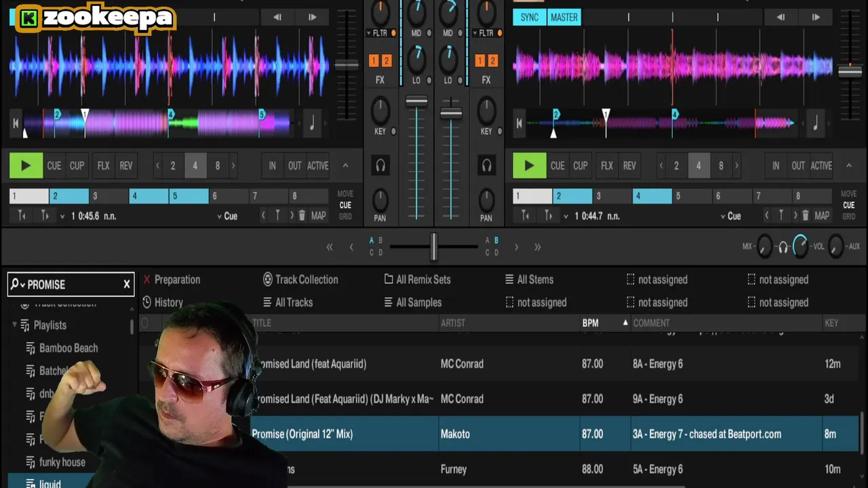Start playback on the left deck

(26, 165)
